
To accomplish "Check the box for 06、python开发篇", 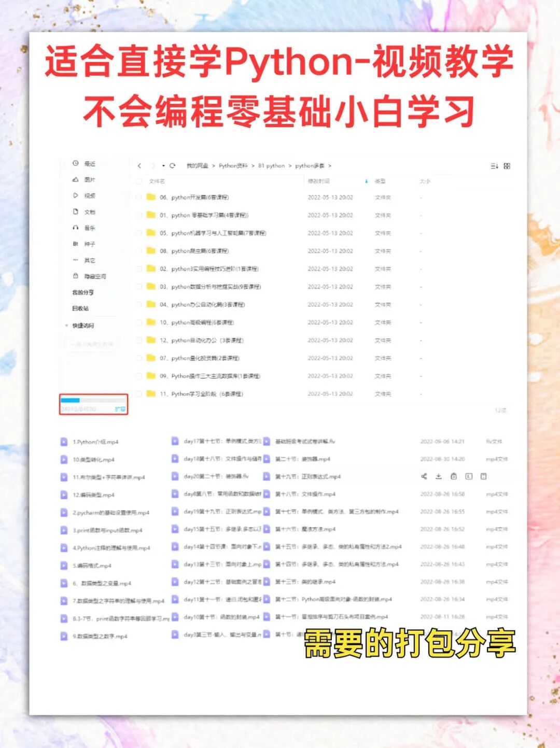I will coord(138,197).
